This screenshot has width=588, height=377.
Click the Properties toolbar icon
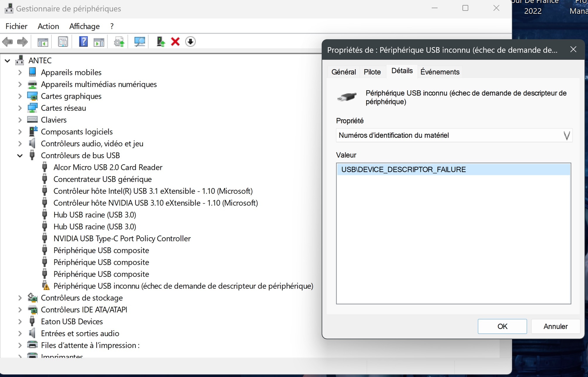(x=63, y=42)
